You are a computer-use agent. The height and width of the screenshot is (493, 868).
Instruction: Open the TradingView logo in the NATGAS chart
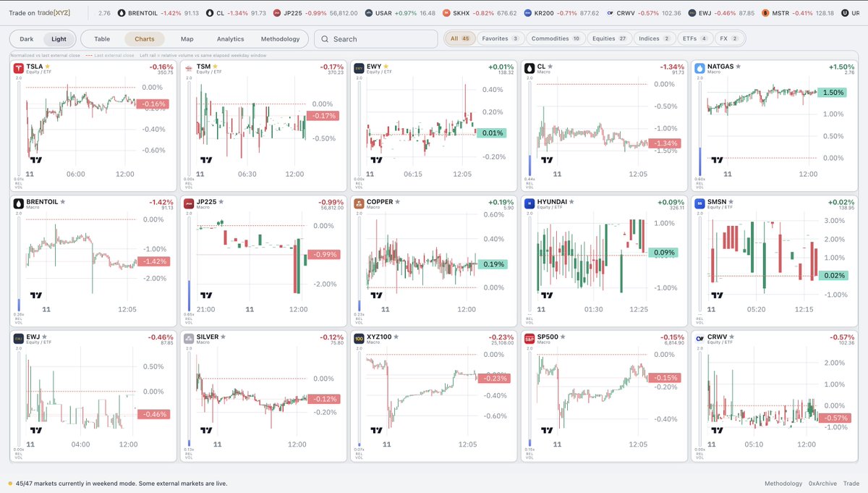pyautogui.click(x=717, y=160)
